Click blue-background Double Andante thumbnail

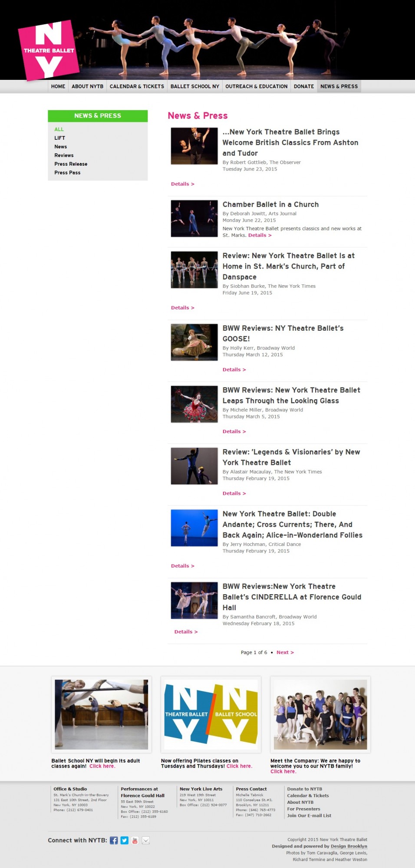(x=194, y=528)
